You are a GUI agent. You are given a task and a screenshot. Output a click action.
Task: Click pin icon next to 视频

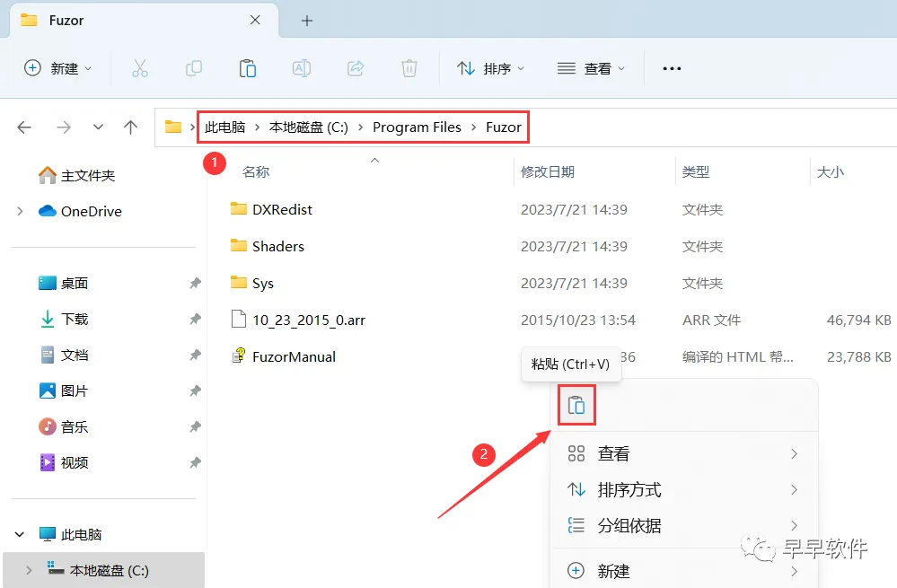[195, 462]
